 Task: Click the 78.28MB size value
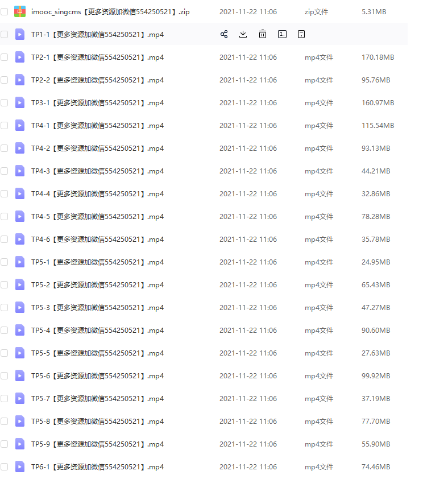(x=376, y=216)
